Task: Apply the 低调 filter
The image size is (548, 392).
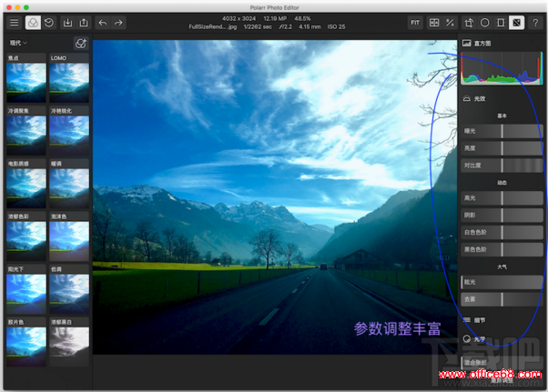Action: click(x=69, y=289)
